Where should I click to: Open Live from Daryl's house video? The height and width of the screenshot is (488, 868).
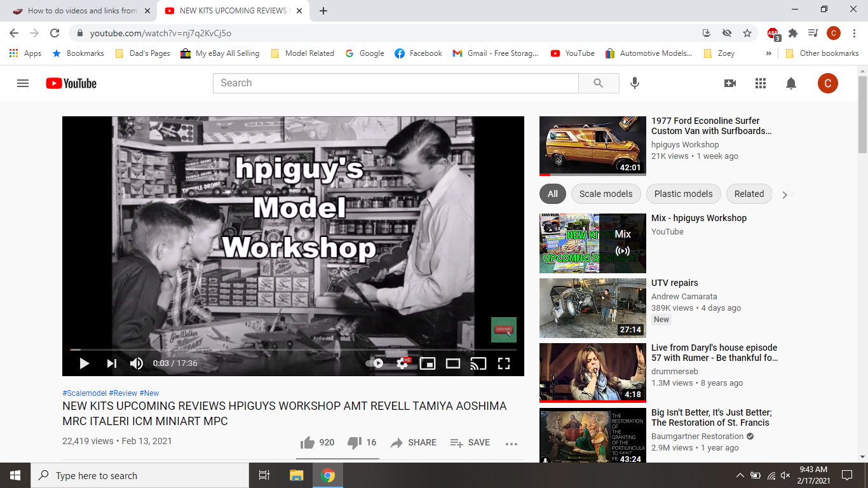(714, 353)
